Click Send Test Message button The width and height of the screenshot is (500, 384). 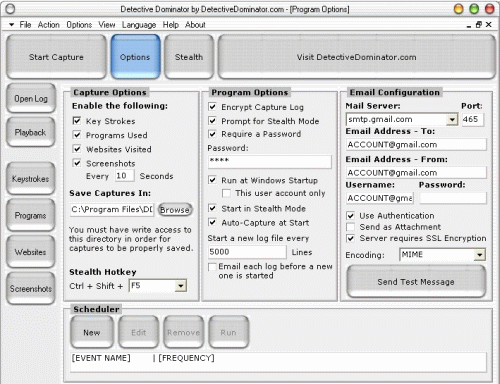pos(416,282)
